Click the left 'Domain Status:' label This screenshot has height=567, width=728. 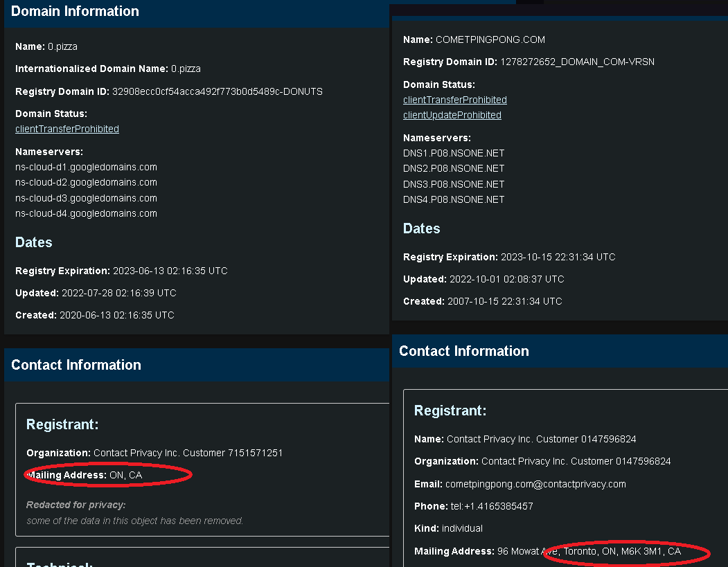[51, 114]
